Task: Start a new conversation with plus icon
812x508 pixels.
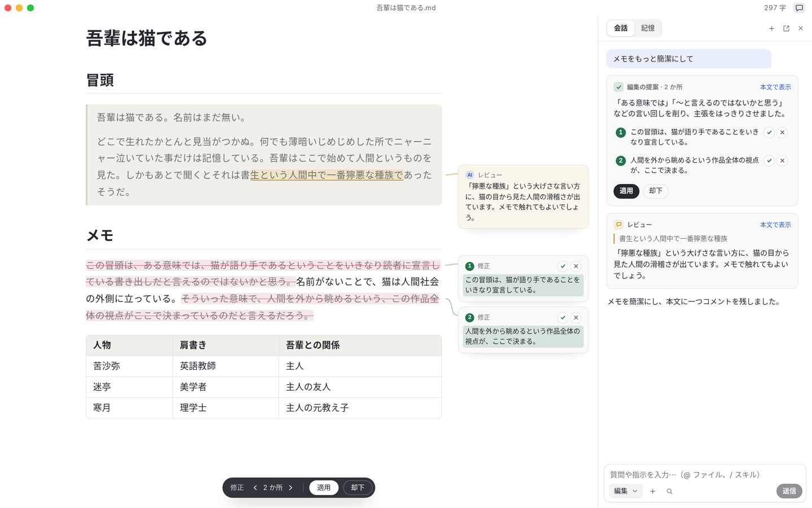Action: 771,28
